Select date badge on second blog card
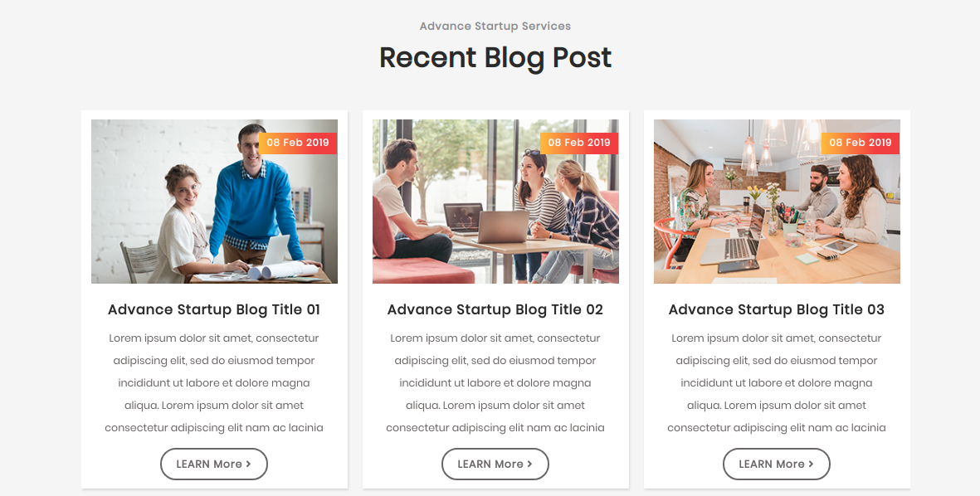This screenshot has height=496, width=980. tap(579, 143)
